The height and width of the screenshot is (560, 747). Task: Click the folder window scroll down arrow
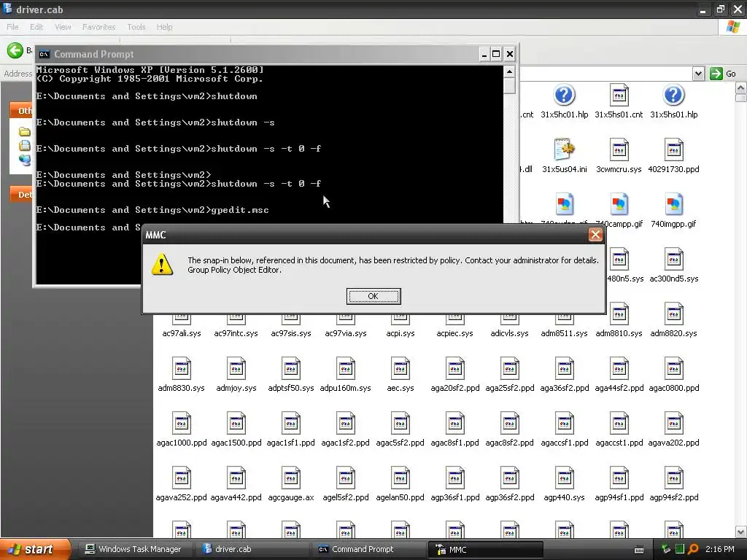pyautogui.click(x=741, y=532)
